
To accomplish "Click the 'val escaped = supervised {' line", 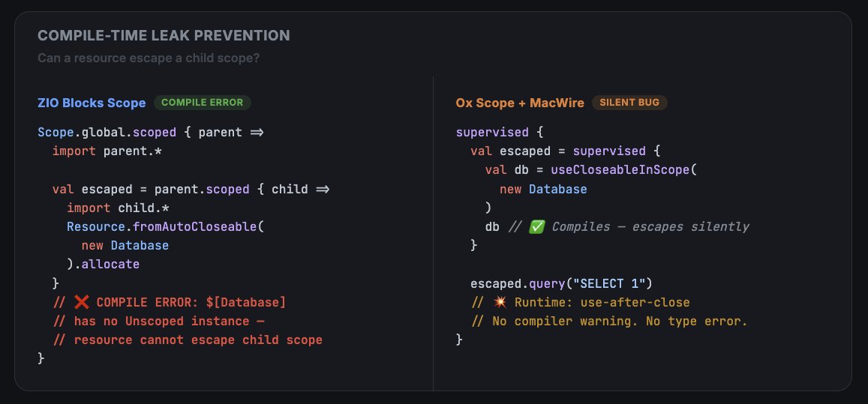I will (x=565, y=151).
